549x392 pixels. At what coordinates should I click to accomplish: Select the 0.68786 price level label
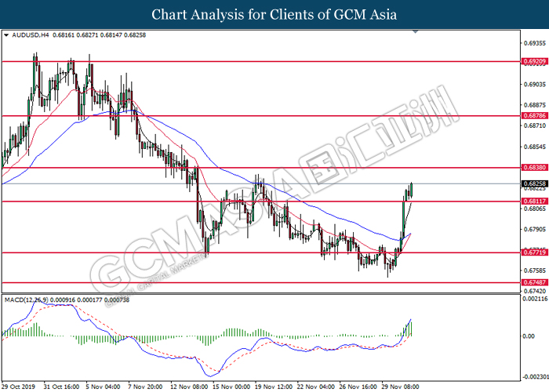tap(534, 115)
